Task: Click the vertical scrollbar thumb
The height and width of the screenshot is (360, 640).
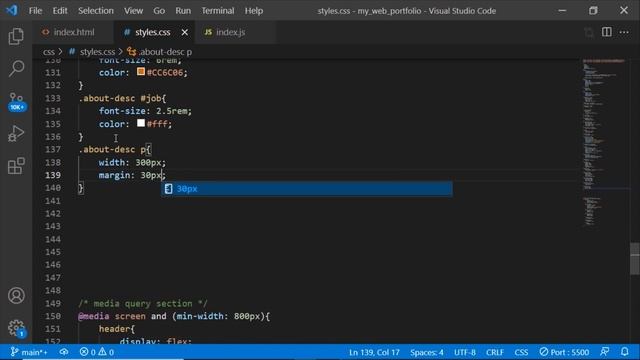Action: click(635, 259)
